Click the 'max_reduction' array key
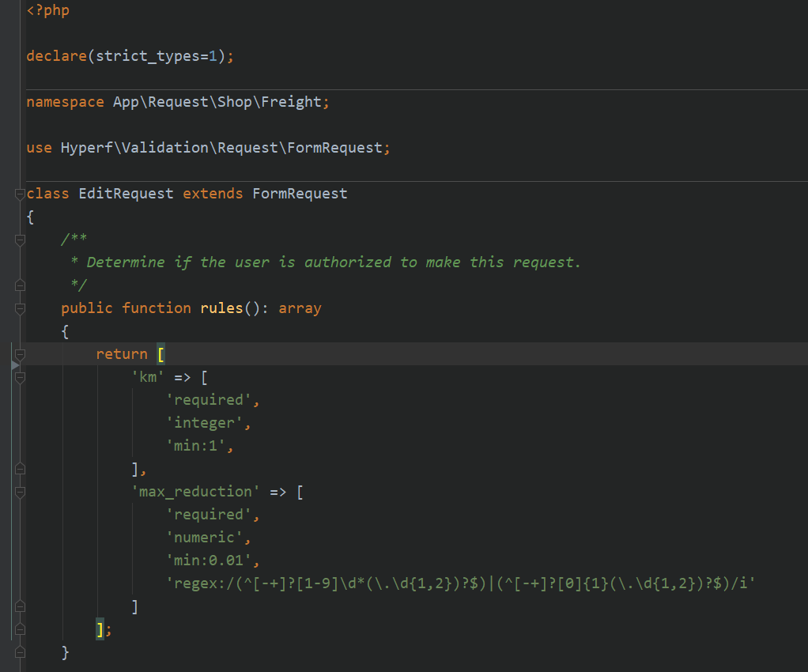Viewport: 808px width, 672px height. [x=195, y=492]
